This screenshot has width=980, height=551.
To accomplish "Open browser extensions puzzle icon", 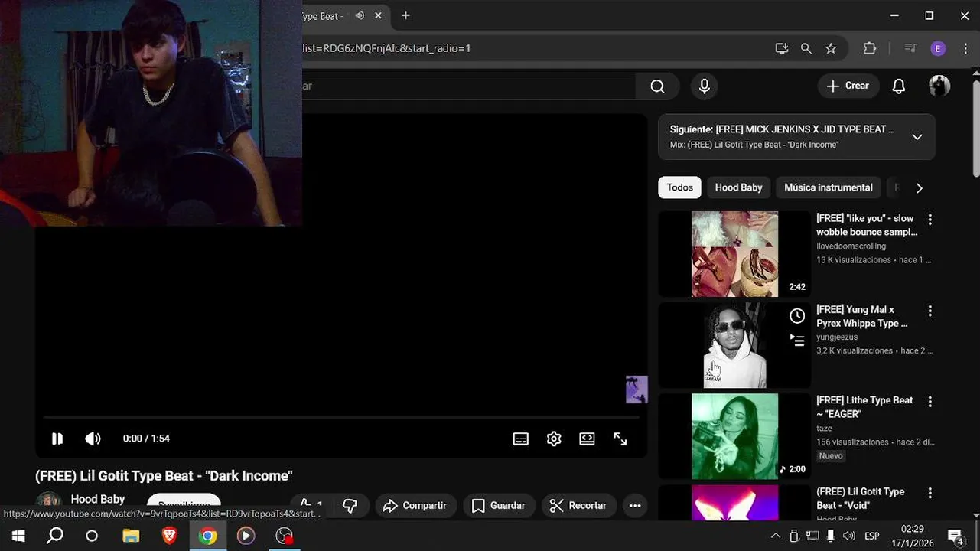I will [869, 48].
